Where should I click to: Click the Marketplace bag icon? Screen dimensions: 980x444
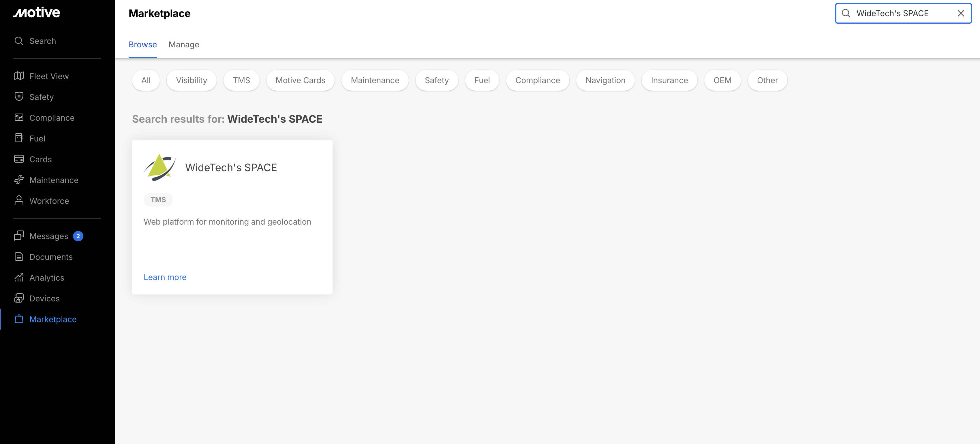19,319
